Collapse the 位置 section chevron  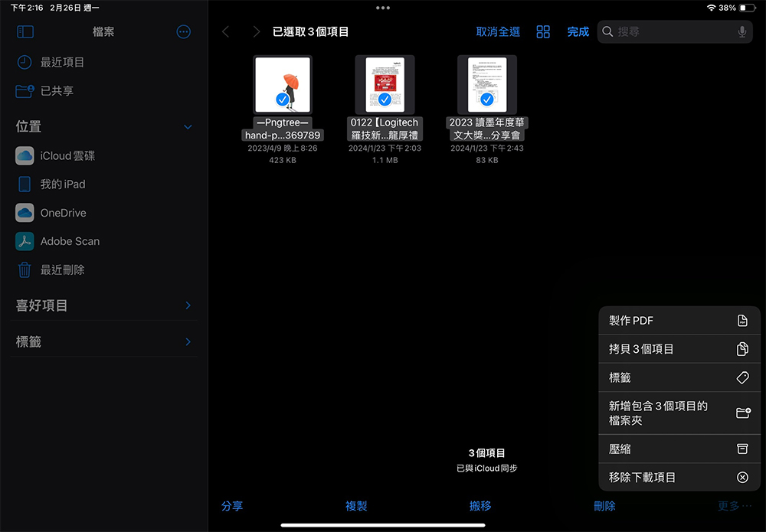coord(188,127)
